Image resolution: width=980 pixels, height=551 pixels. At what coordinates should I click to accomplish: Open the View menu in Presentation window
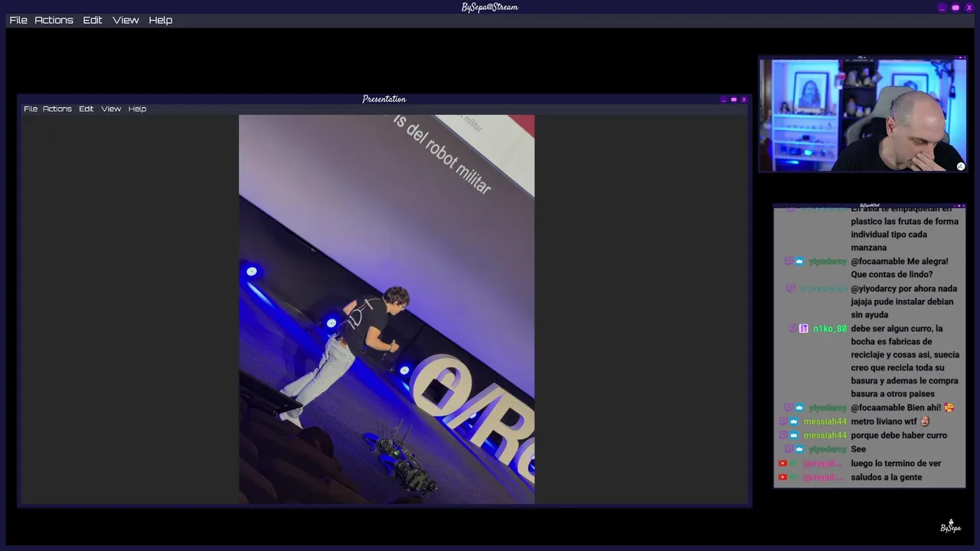coord(111,109)
